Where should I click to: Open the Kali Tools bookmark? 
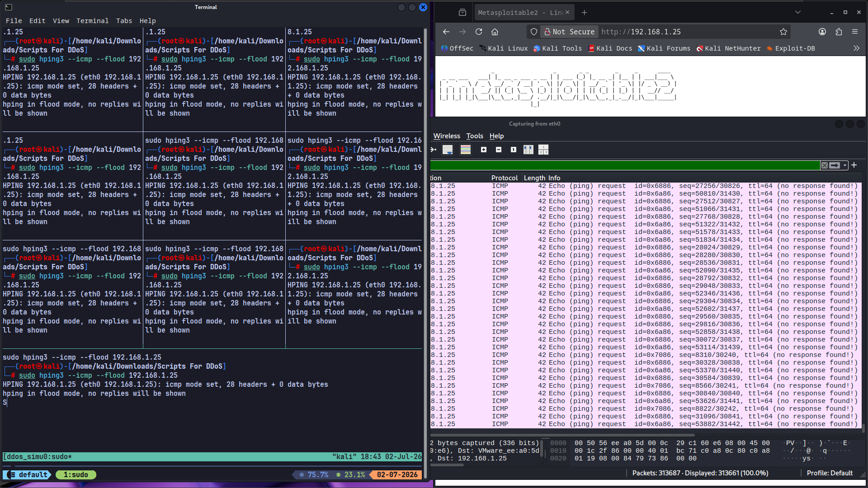557,48
